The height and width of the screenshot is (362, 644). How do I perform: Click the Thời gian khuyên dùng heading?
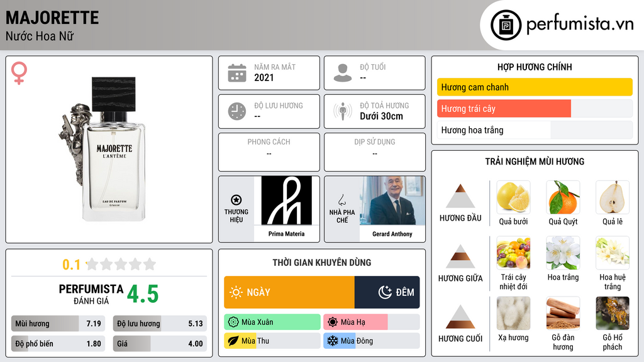click(x=322, y=263)
